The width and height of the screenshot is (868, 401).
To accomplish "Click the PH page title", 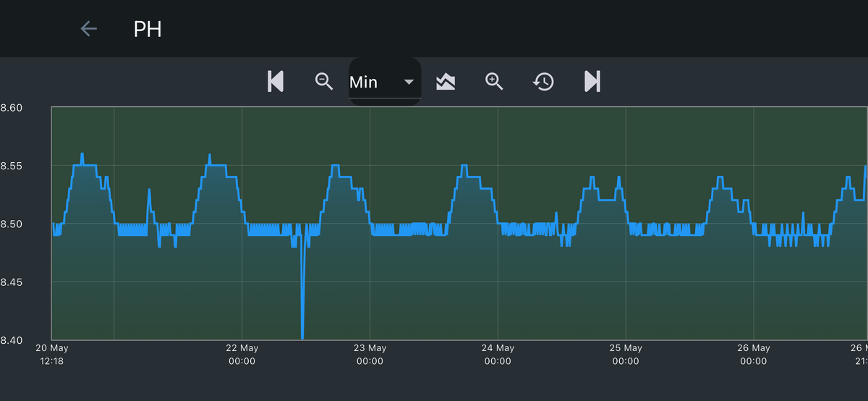I will [148, 30].
